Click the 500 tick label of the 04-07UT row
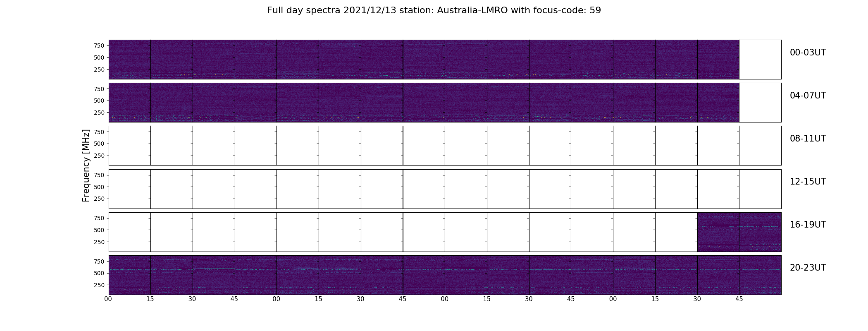868x331 pixels. [x=99, y=101]
